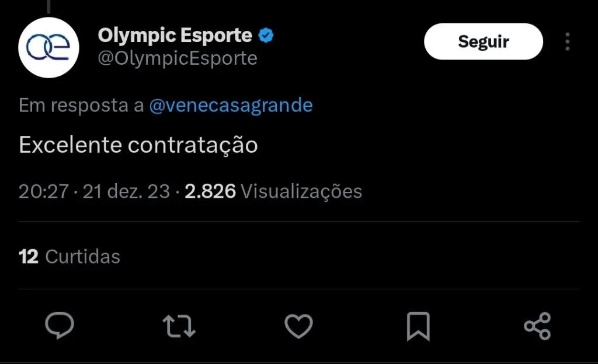Image resolution: width=598 pixels, height=364 pixels.
Task: Open the @venecasagrande mention link
Action: pos(231,106)
